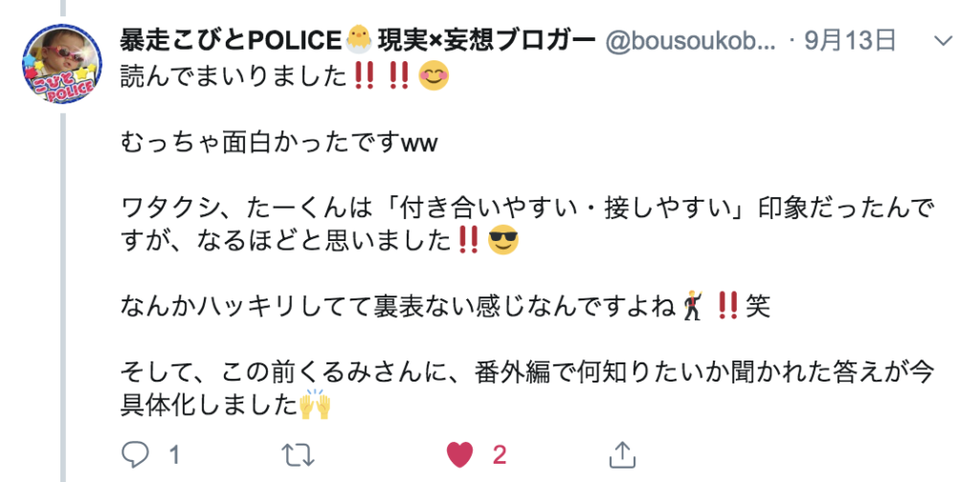Click the reply count number 1
The height and width of the screenshot is (482, 980).
(x=175, y=456)
